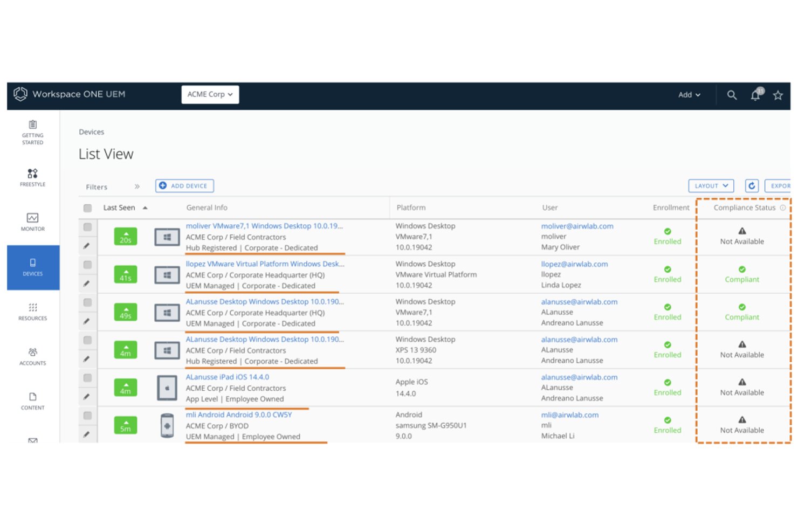Open the Layout dropdown
This screenshot has width=798, height=532.
(x=711, y=186)
